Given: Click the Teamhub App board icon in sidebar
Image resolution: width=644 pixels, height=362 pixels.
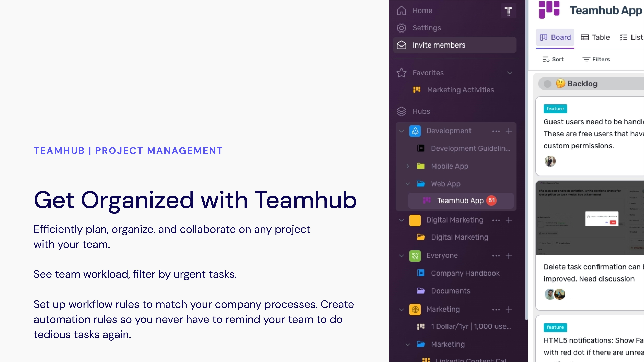Looking at the screenshot, I should pyautogui.click(x=427, y=200).
